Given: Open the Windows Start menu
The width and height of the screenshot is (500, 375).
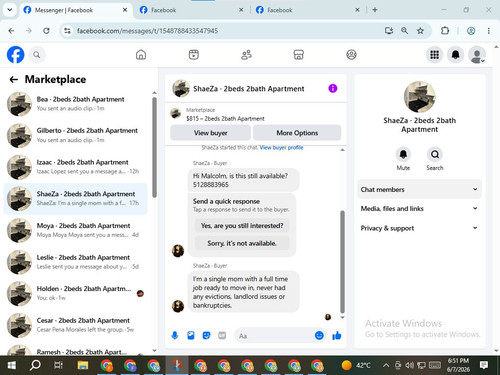Looking at the screenshot, I should pos(11,365).
